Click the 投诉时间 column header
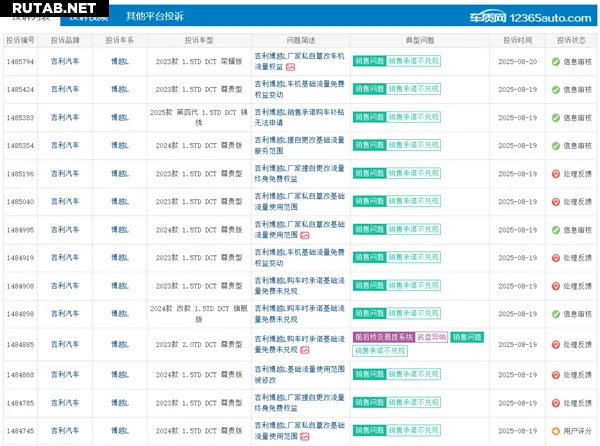Viewport: 600px width, 446px height. tap(517, 40)
